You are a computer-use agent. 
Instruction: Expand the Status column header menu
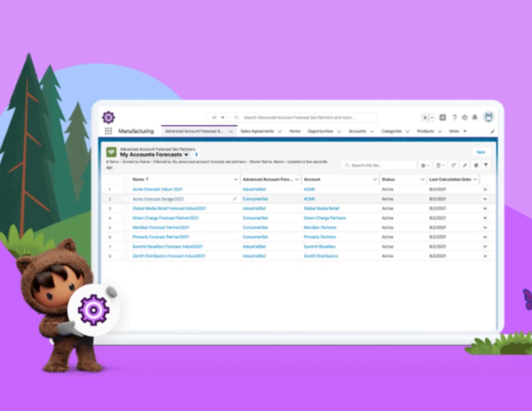[x=422, y=179]
